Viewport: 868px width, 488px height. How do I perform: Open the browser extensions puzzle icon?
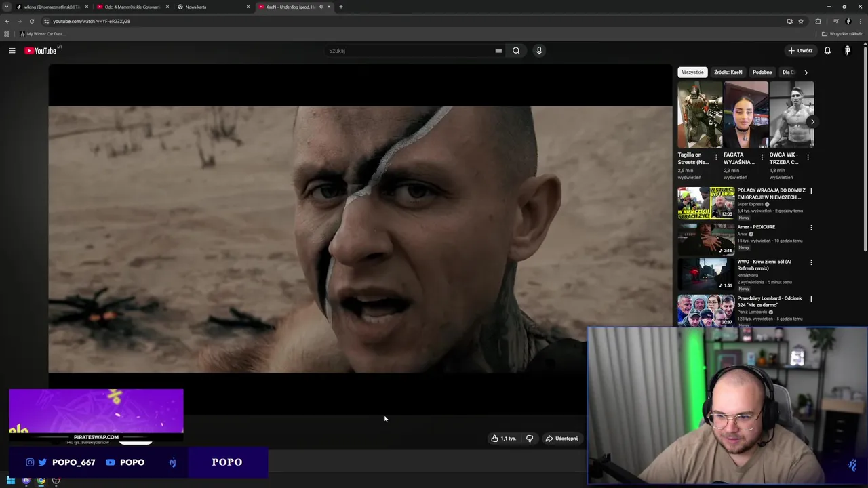[x=818, y=21]
